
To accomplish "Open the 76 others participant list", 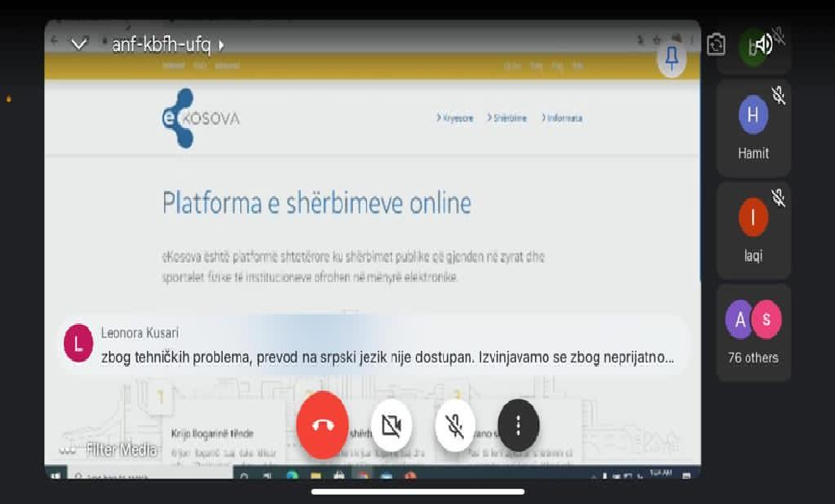I will coord(753,332).
